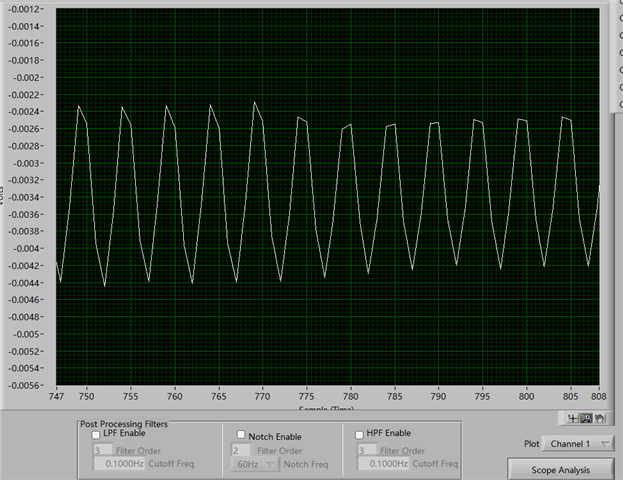The image size is (623, 480).
Task: Select x-axis end value 808
Action: (x=599, y=397)
